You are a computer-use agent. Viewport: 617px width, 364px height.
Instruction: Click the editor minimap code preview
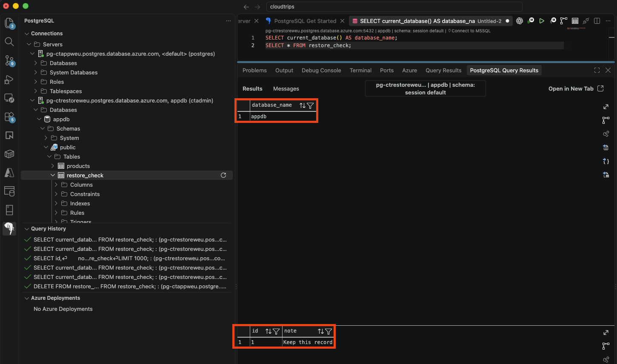point(576,28)
